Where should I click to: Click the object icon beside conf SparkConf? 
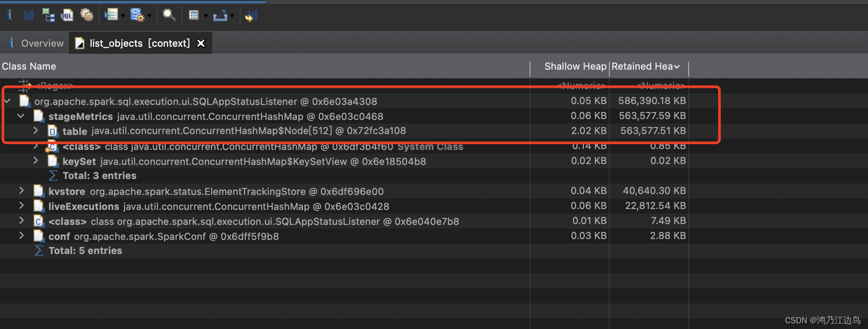[39, 236]
